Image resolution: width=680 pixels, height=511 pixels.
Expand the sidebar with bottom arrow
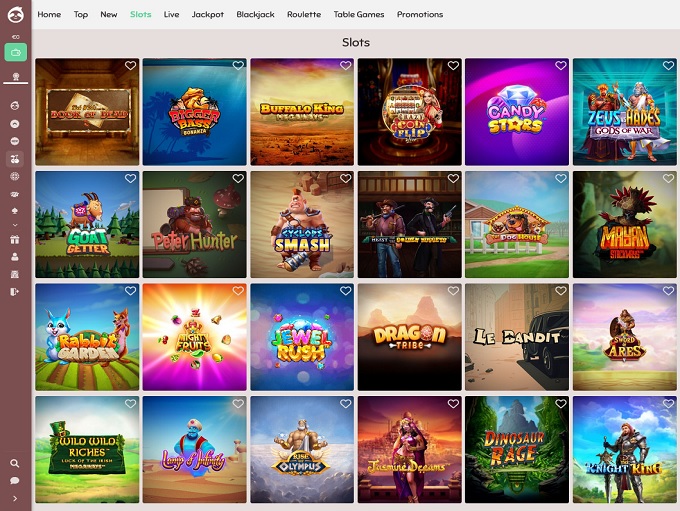click(x=15, y=499)
